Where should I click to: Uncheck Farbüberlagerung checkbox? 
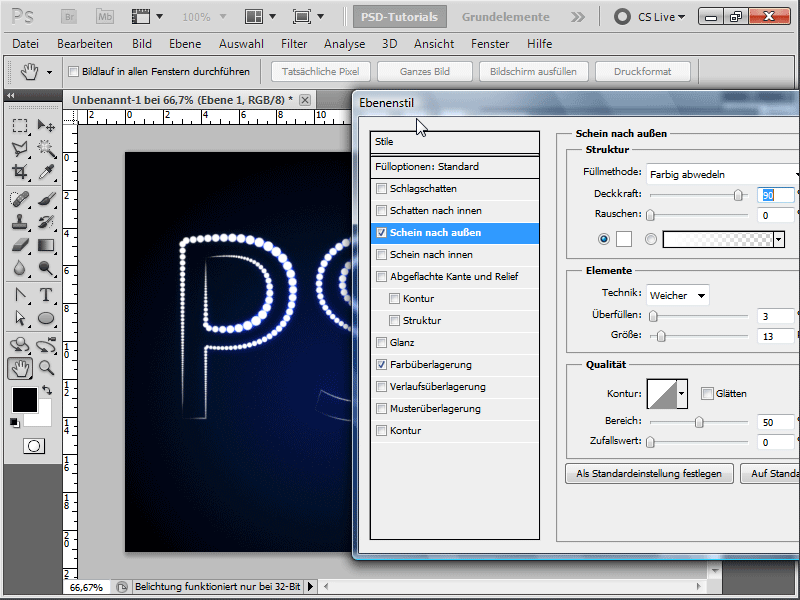coord(381,365)
